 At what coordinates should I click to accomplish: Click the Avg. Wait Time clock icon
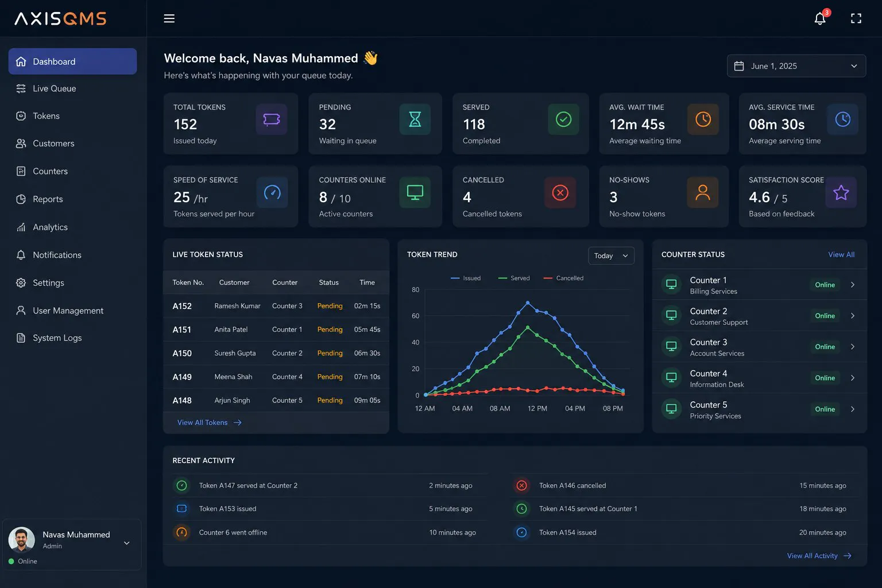703,119
